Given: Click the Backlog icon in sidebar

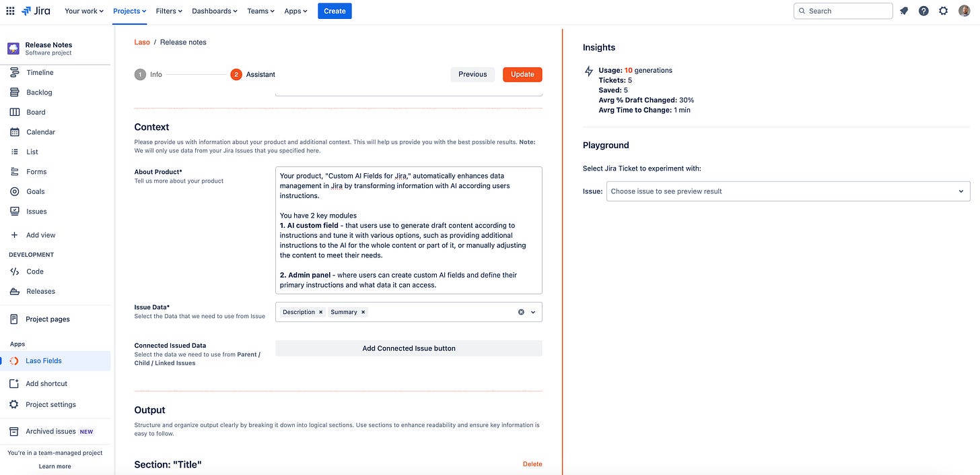Looking at the screenshot, I should (x=14, y=92).
